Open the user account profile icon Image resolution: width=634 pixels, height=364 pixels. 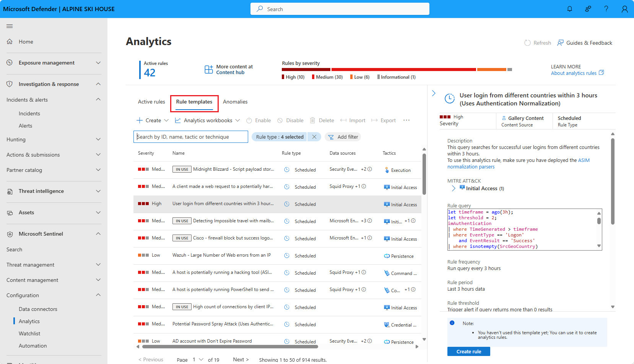coord(624,9)
